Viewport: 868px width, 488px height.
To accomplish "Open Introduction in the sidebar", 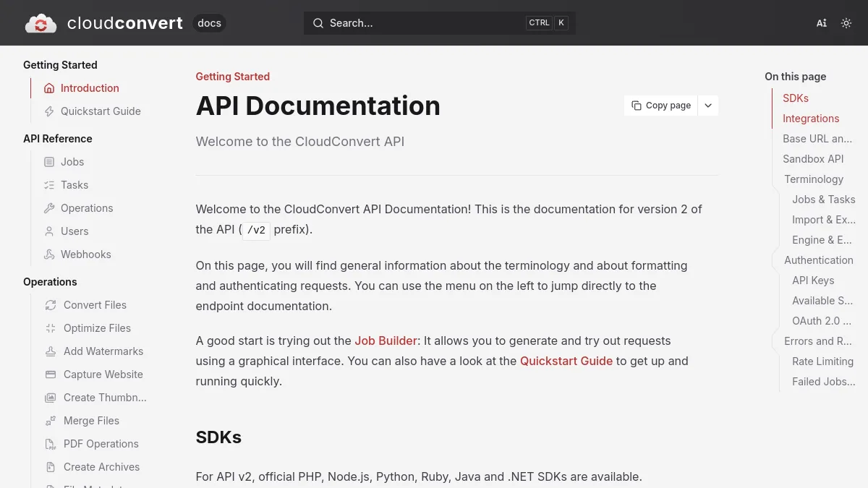I will point(90,88).
